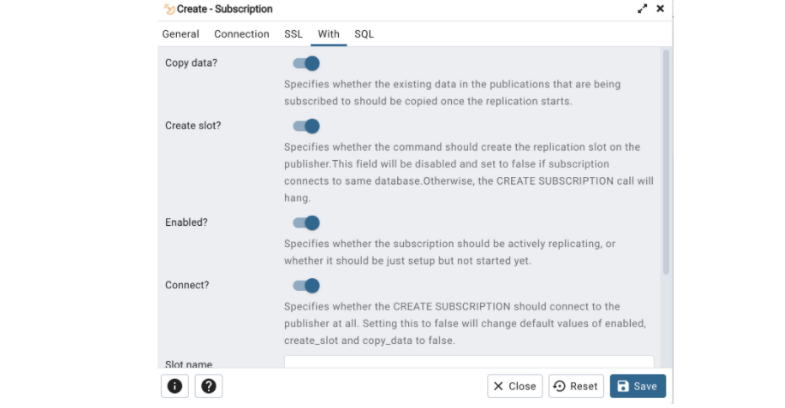785x408 pixels.
Task: Select the With tab
Action: pyautogui.click(x=329, y=34)
